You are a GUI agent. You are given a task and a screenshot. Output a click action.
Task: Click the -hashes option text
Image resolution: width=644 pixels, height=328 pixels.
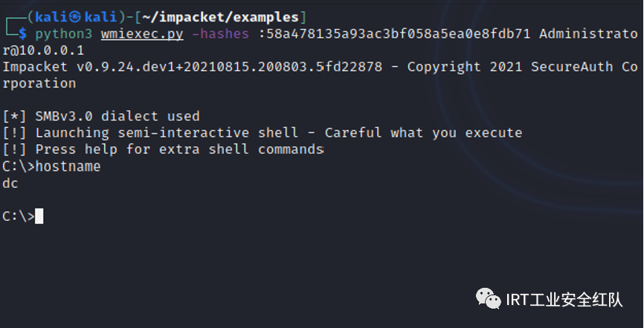click(220, 33)
